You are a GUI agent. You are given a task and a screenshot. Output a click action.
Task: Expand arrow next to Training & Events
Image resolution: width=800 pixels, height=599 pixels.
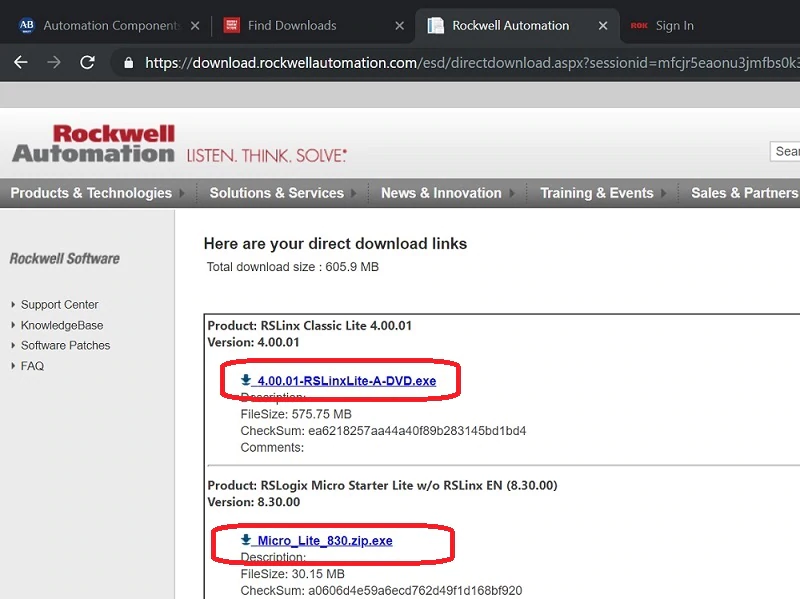[664, 193]
